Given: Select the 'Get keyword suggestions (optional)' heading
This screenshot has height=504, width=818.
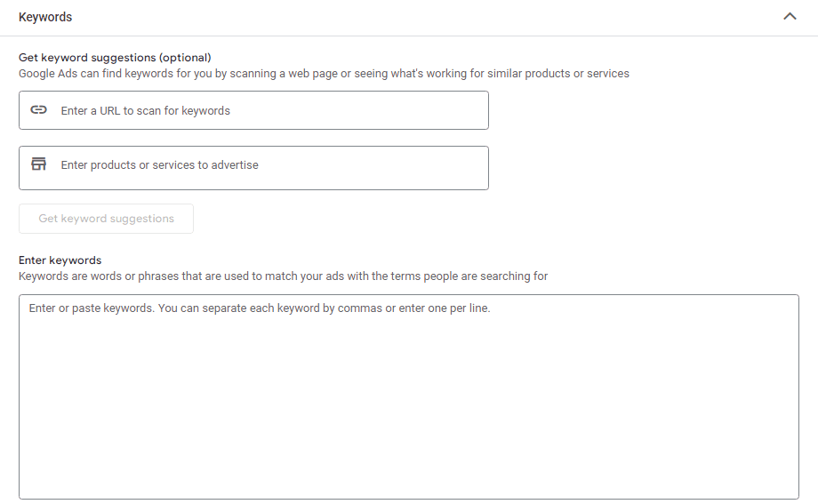Looking at the screenshot, I should coord(115,58).
